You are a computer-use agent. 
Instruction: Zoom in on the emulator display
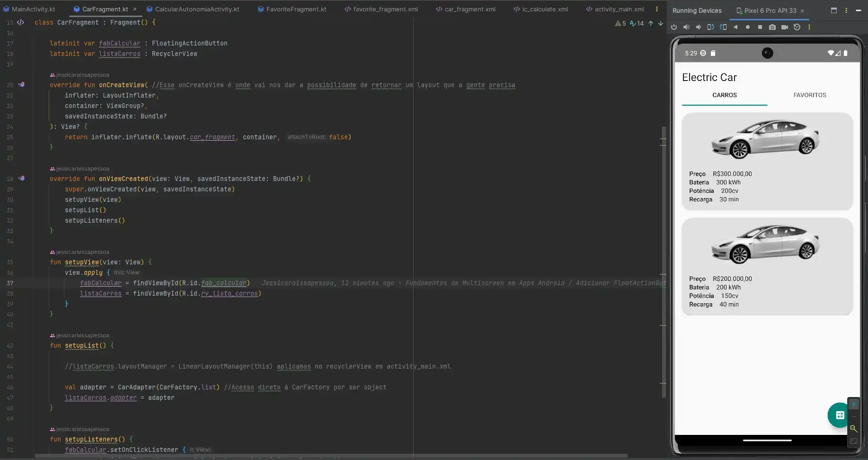point(853,404)
